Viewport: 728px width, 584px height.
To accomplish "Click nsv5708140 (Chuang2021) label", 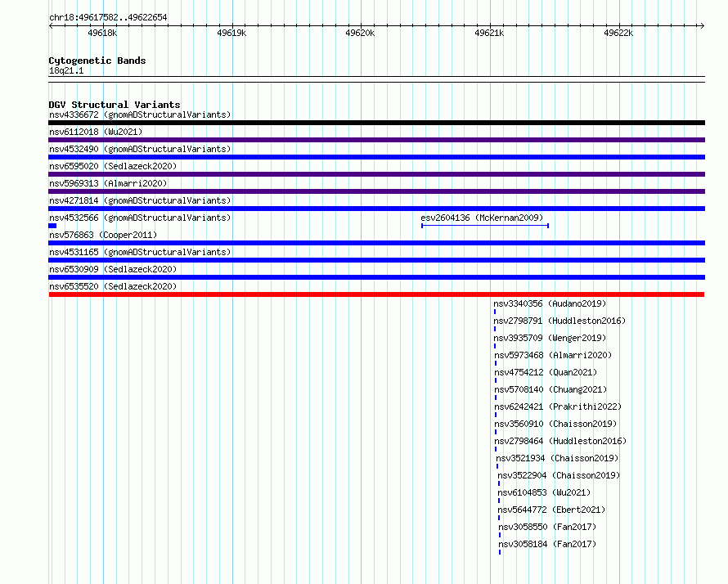I will (550, 389).
